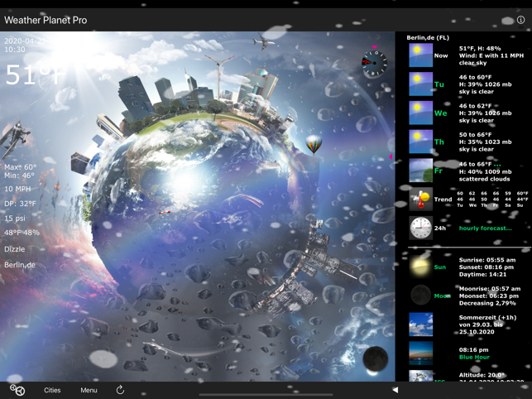Click the pink arrow marker at globe edge
The image size is (532, 399).
(x=391, y=156)
